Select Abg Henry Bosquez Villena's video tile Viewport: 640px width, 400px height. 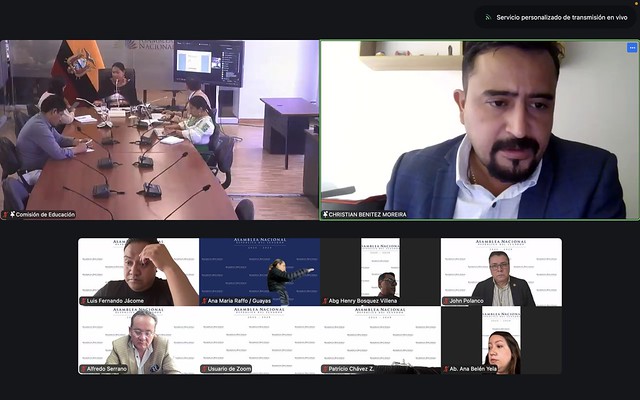(380, 272)
